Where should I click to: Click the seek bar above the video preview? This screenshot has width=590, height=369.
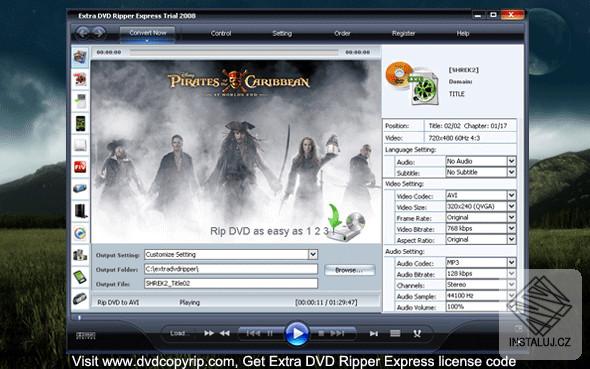234,52
